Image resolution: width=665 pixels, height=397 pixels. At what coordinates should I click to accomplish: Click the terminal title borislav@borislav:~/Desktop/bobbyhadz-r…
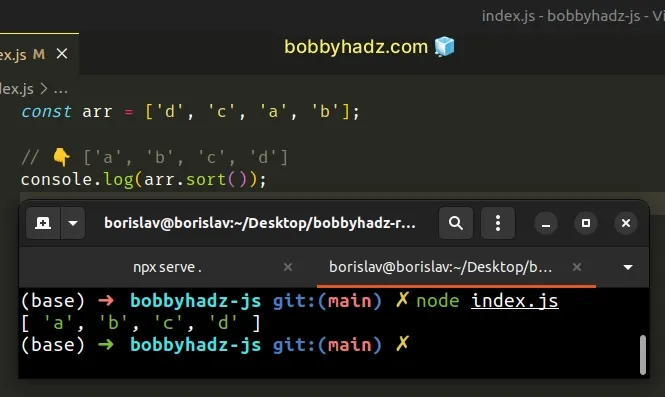pos(260,223)
